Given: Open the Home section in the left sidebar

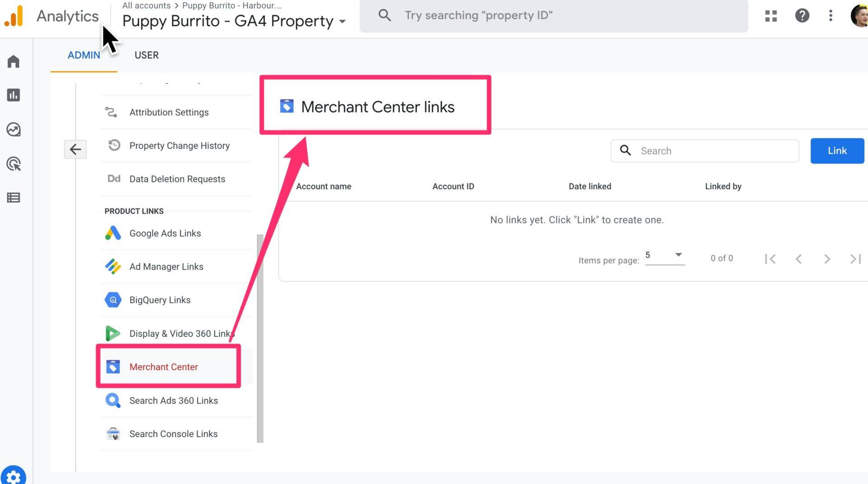Looking at the screenshot, I should pyautogui.click(x=14, y=61).
